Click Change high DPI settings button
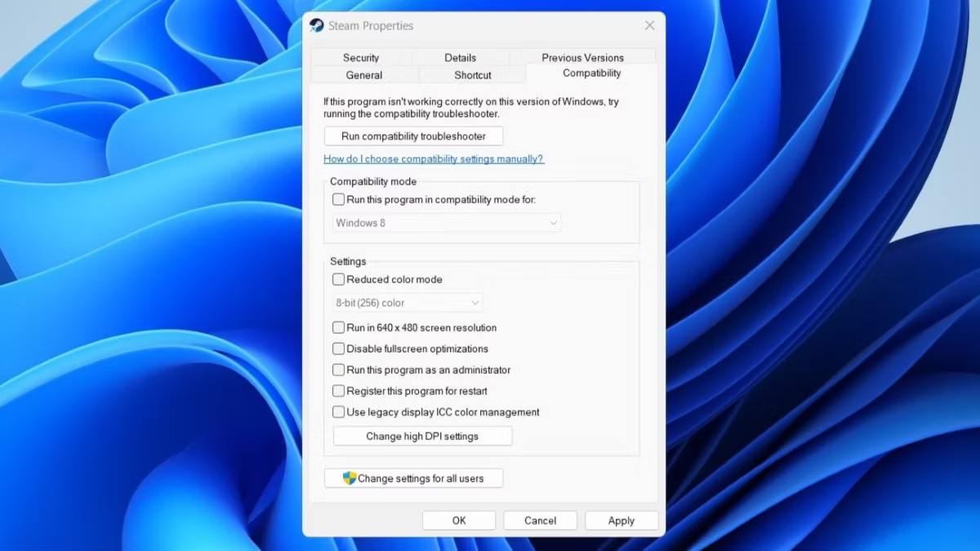980x551 pixels. tap(422, 436)
